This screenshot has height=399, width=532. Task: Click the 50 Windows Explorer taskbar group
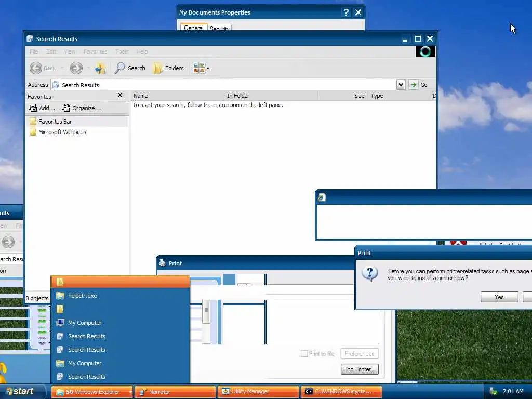pyautogui.click(x=91, y=392)
